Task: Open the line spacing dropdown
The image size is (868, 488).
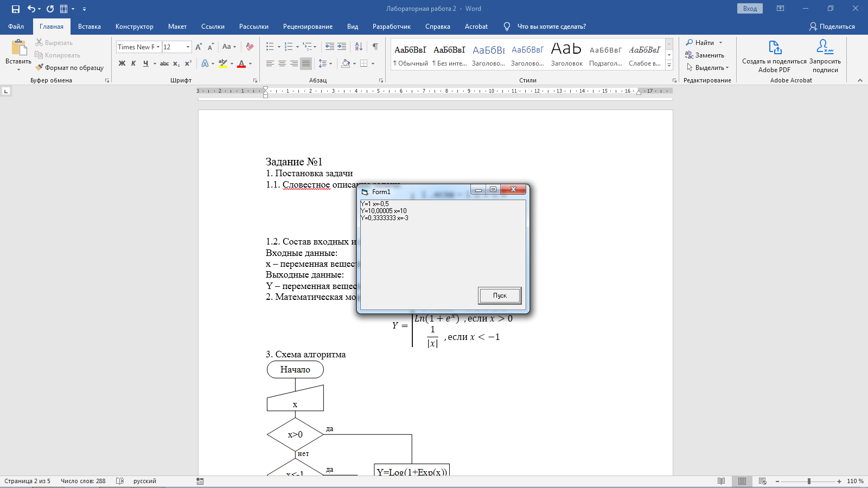Action: pos(325,63)
